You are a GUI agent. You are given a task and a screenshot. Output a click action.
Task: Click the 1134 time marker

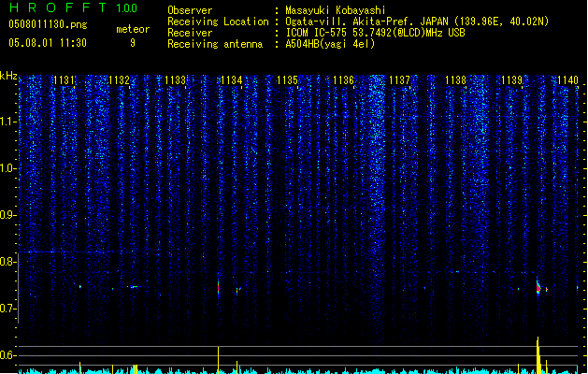click(x=232, y=80)
